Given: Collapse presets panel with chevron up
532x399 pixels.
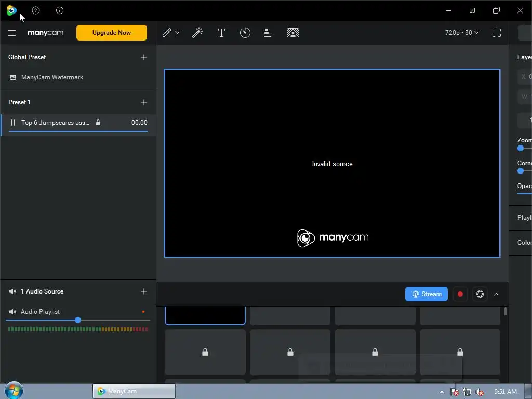Looking at the screenshot, I should 496,294.
